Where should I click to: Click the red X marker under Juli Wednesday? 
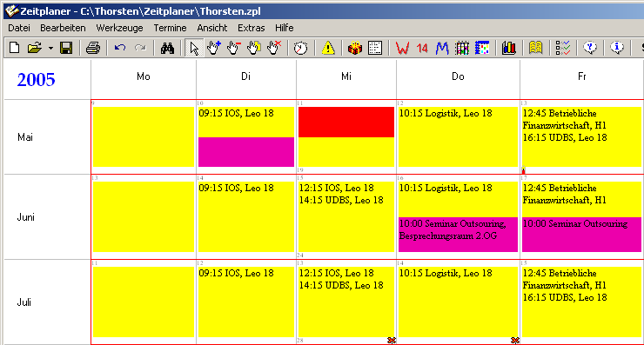[x=392, y=340]
